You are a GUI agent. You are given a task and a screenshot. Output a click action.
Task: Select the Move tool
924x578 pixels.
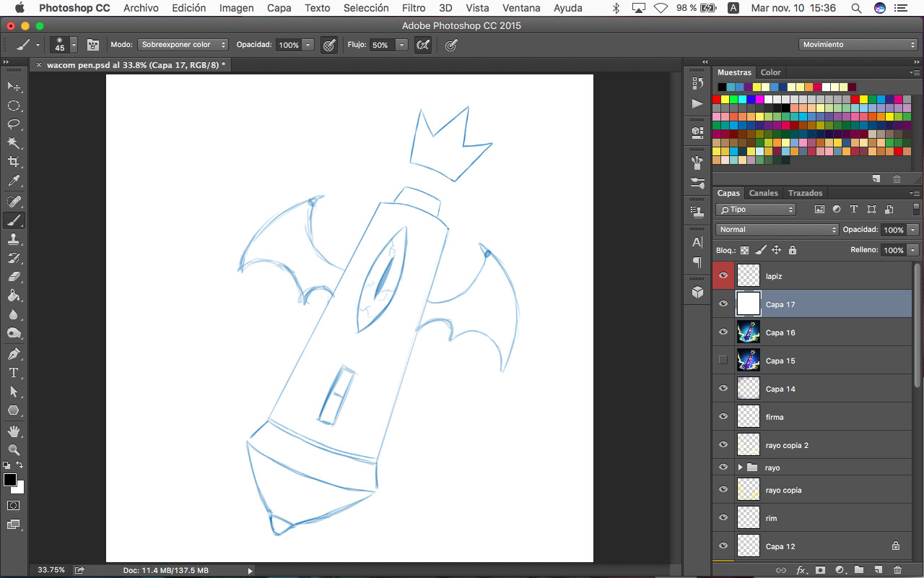(14, 87)
